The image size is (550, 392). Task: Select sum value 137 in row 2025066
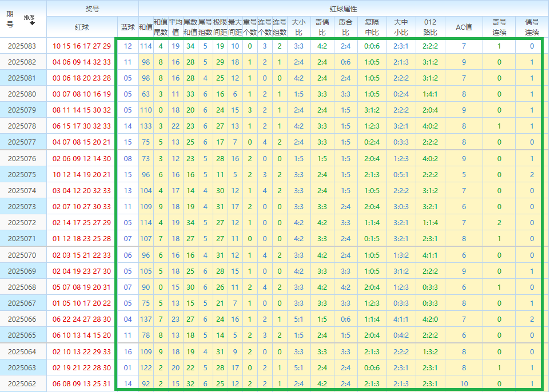(x=146, y=319)
